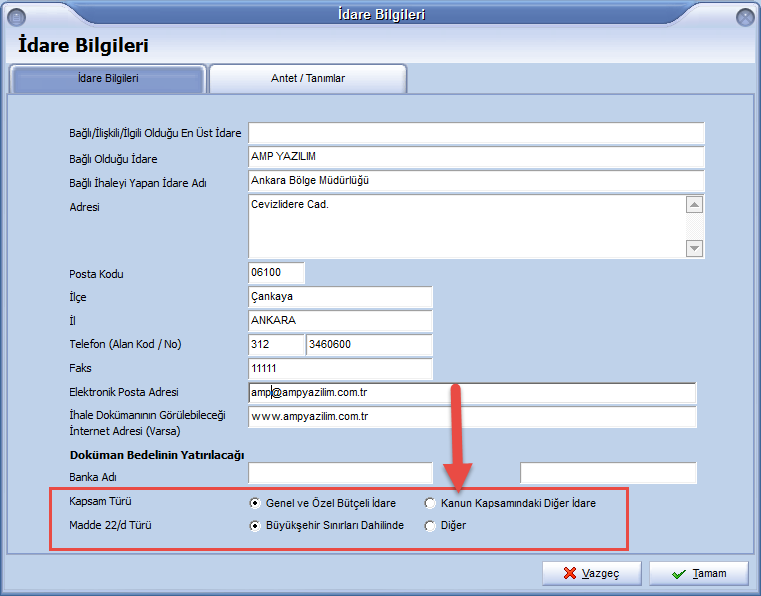Edit the Posta Kodu field

coord(276,273)
